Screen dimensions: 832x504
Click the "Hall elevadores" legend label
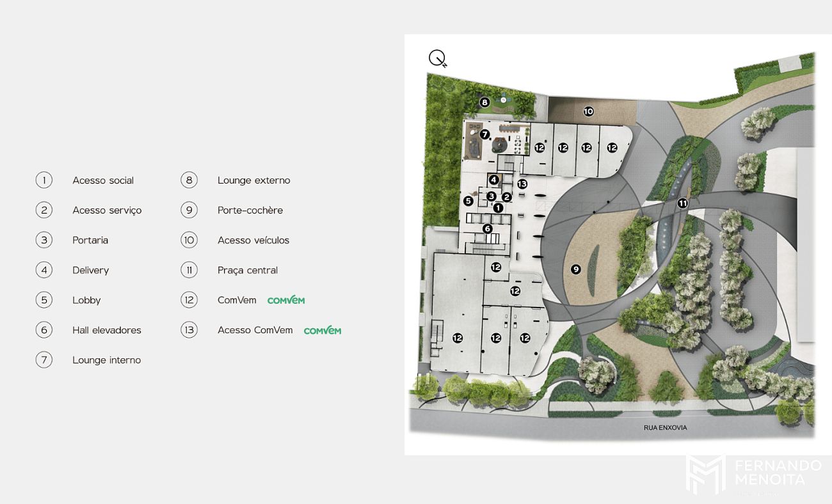[106, 331]
